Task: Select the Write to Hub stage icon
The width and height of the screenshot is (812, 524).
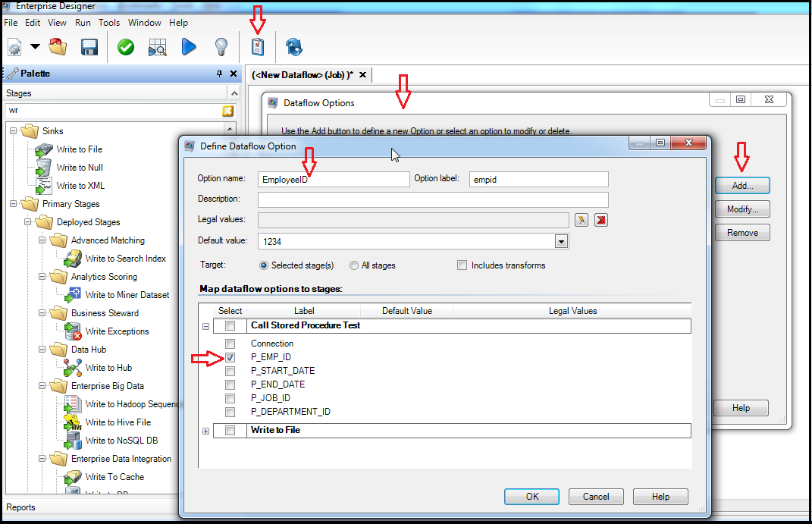Action: [x=73, y=367]
